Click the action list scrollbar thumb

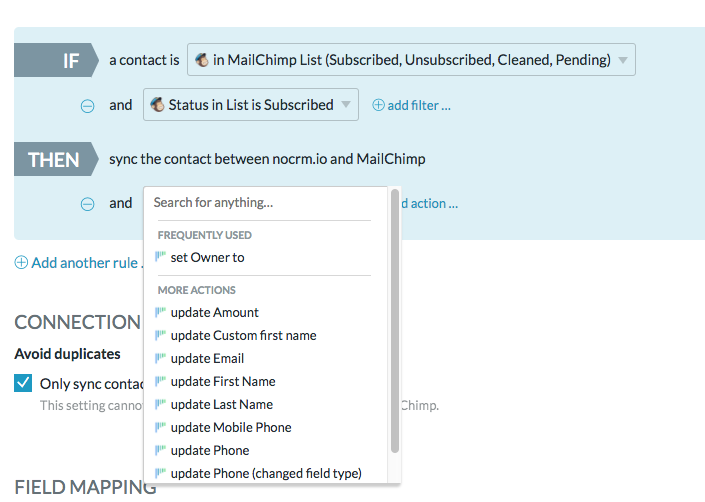395,321
